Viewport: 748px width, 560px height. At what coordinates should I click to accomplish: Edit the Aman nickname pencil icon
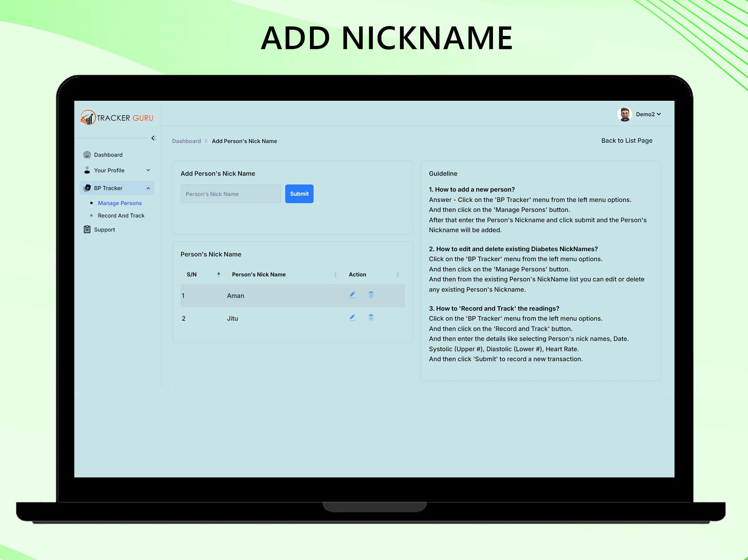[353, 295]
